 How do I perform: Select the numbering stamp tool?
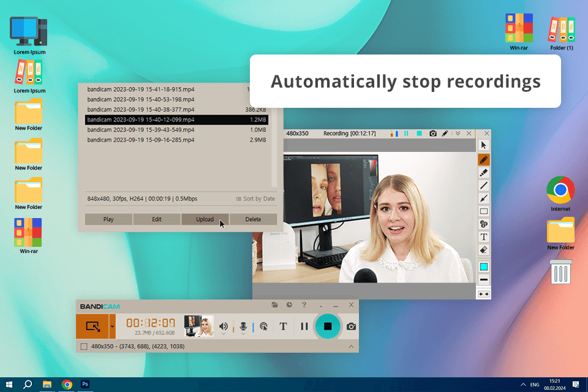coord(483,224)
